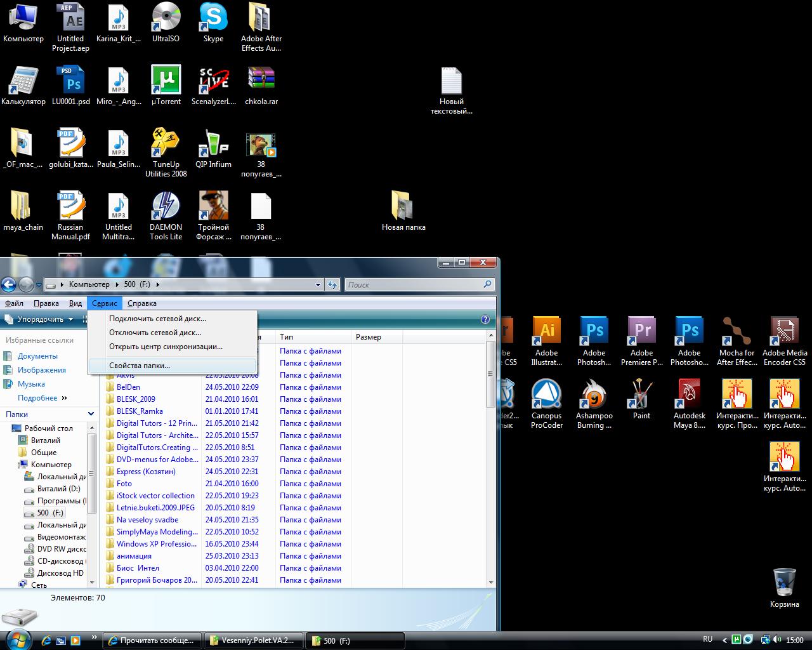Choose Свойства папки from Сервис menu
Image resolution: width=812 pixels, height=650 pixels.
[x=173, y=366]
